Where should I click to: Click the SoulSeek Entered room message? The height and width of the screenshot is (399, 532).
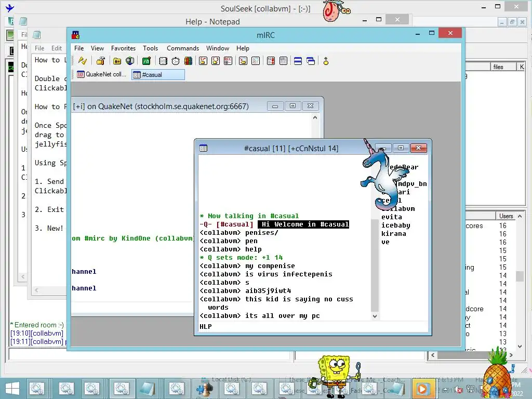point(37,325)
